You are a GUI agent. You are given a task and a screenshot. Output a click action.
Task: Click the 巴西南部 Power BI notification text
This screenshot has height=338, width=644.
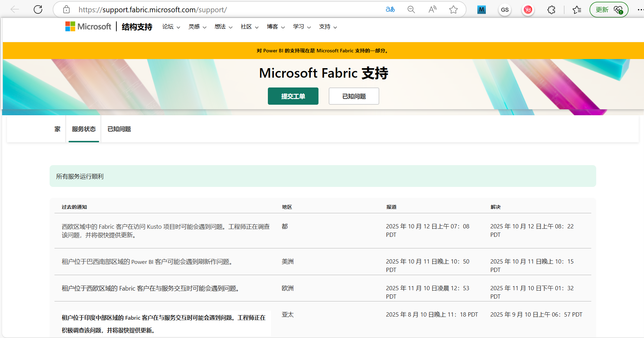[x=148, y=262]
